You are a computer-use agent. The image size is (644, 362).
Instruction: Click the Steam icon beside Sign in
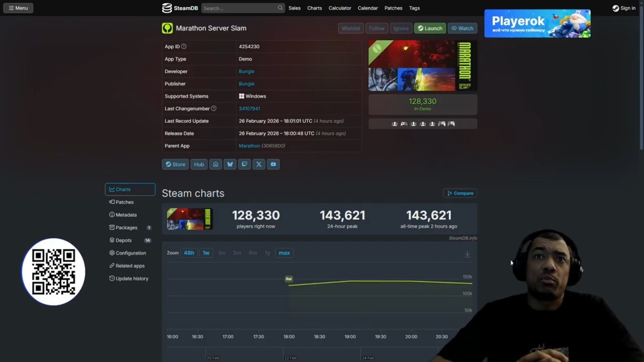[616, 8]
